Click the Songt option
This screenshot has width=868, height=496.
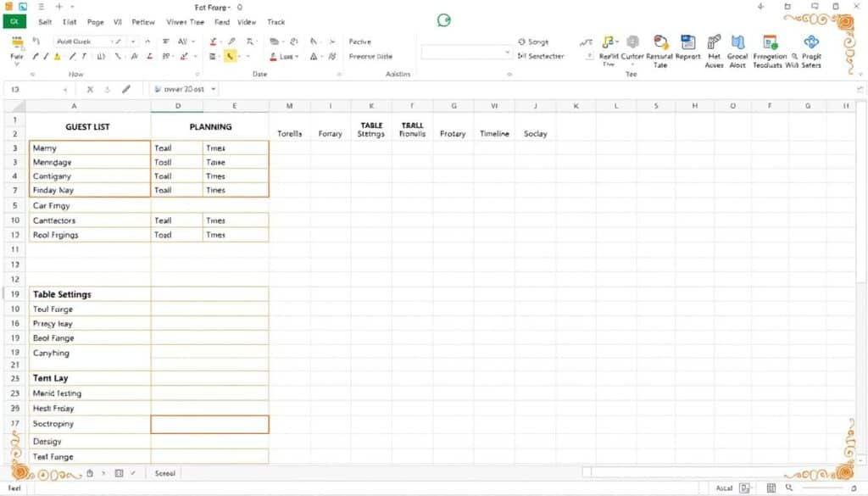click(533, 42)
